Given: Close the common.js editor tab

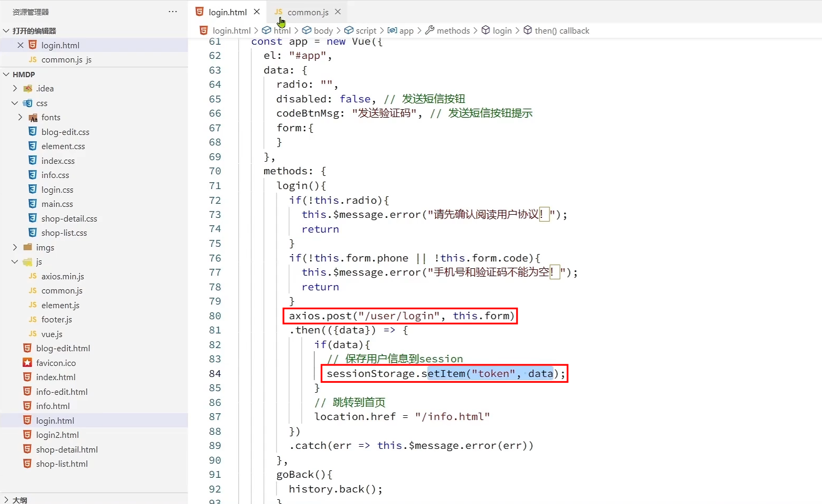Looking at the screenshot, I should tap(338, 12).
